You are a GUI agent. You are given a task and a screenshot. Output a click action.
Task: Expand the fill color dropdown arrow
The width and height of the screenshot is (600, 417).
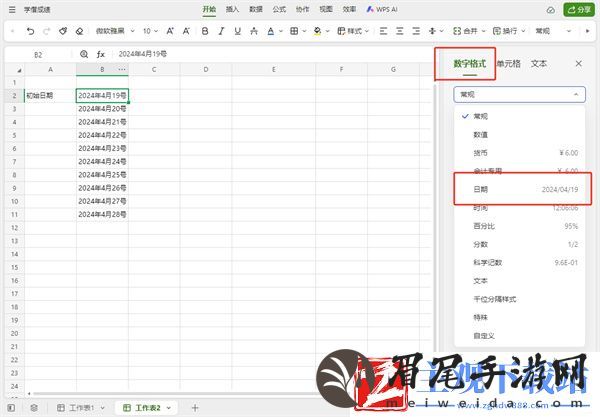coord(328,31)
